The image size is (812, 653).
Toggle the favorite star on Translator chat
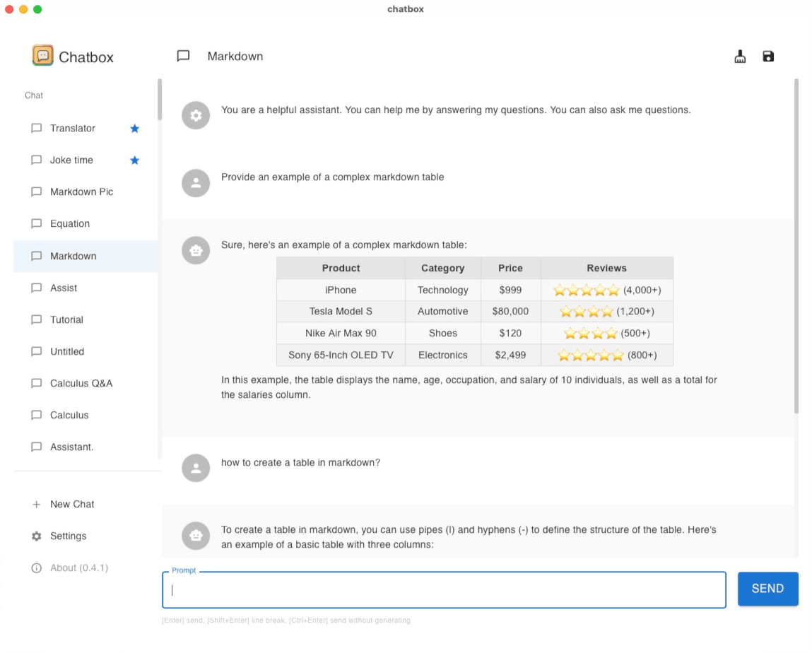click(x=134, y=128)
